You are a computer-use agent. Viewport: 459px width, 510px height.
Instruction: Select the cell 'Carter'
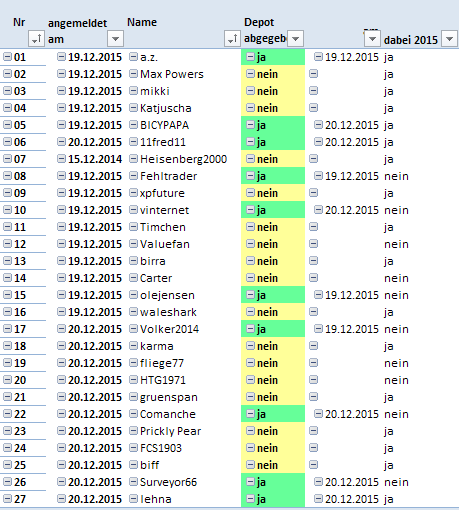(156, 278)
